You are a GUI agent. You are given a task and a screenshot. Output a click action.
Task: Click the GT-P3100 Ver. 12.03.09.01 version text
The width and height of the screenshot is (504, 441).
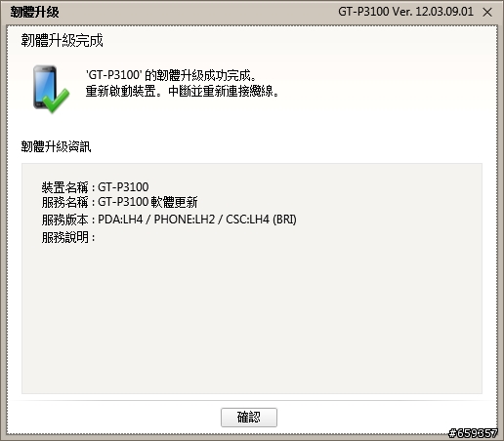point(405,12)
